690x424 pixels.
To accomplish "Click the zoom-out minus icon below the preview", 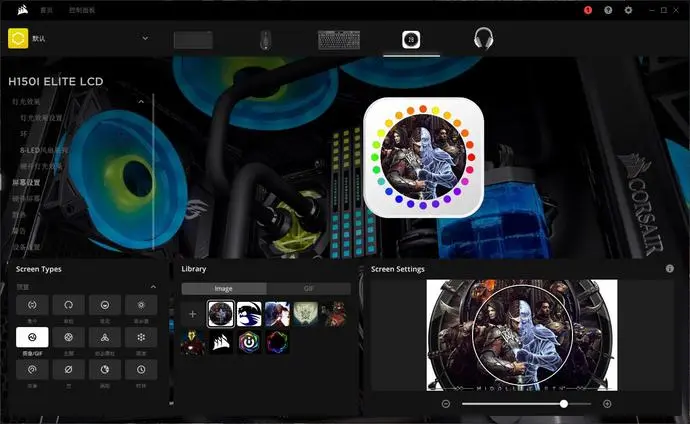I will [x=446, y=404].
